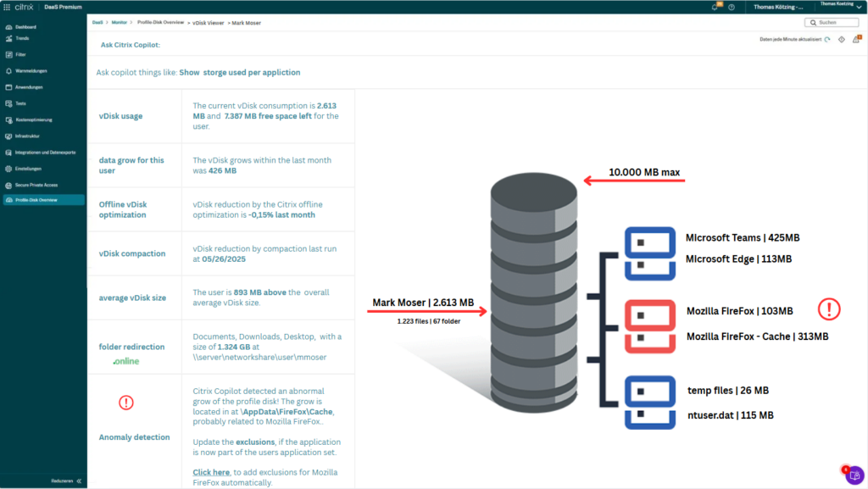
Task: Open notifications bell in top bar
Action: pos(715,7)
